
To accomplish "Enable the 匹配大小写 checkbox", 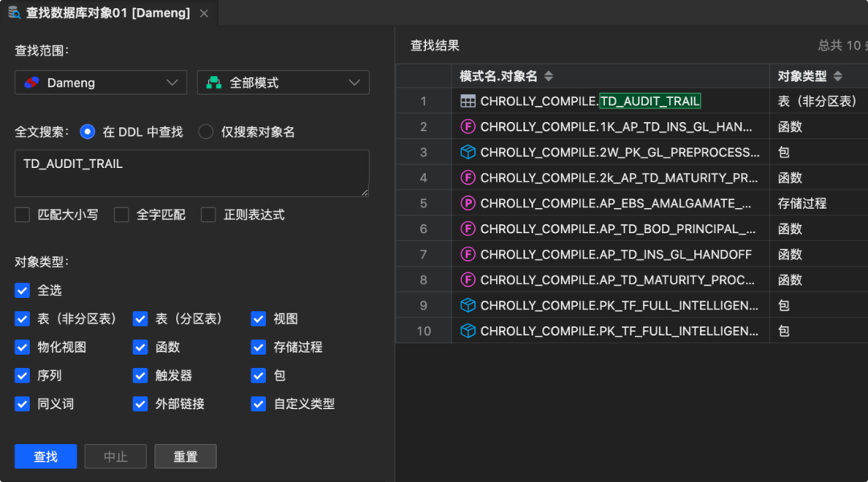I will click(x=23, y=214).
